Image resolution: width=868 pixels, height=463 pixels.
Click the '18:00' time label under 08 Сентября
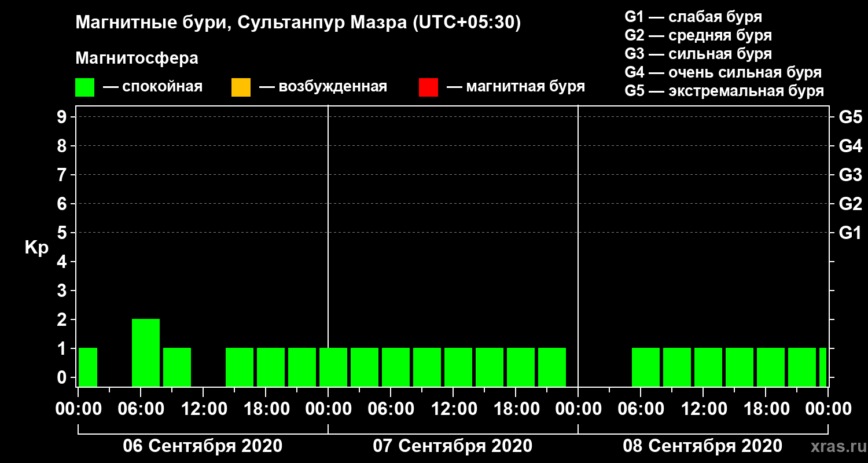coord(766,409)
